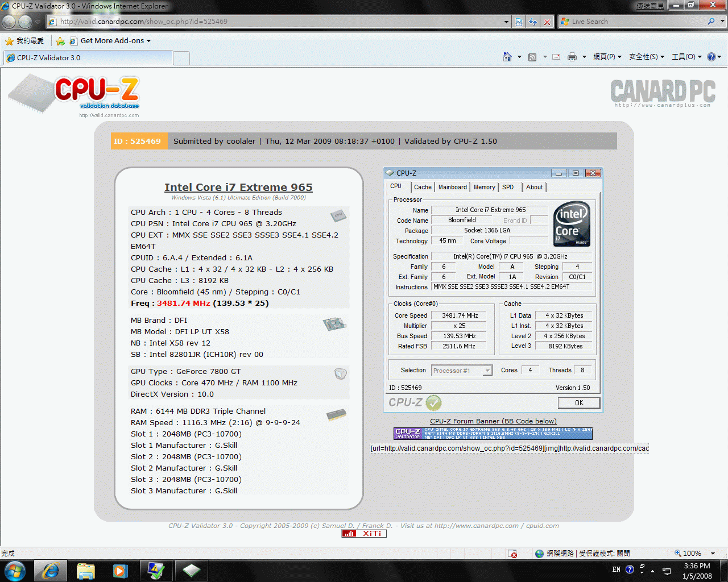728x582 pixels.
Task: Click the Home page icon
Action: 507,57
